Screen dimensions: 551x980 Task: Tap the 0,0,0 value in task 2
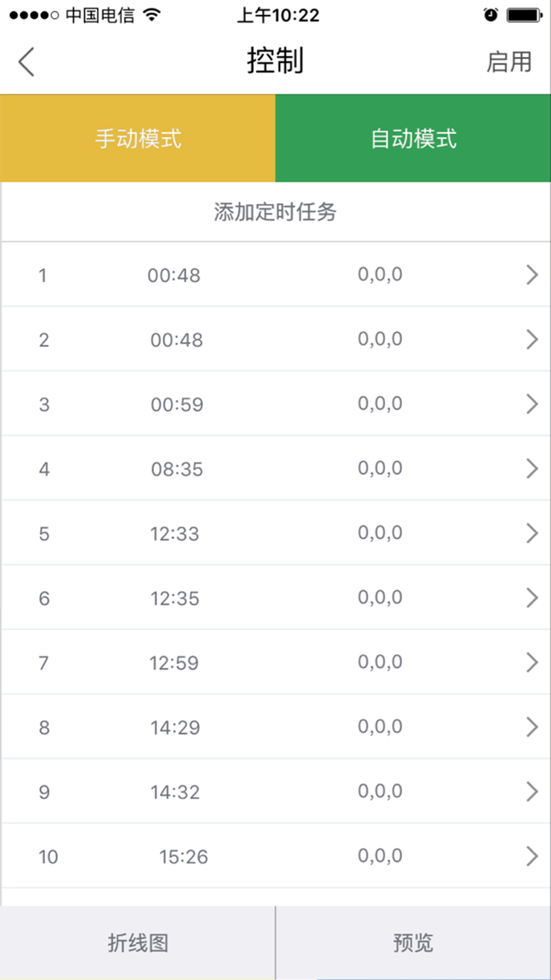(380, 339)
